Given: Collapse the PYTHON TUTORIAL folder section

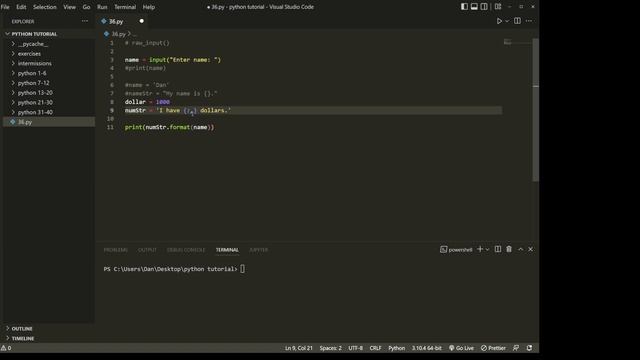Looking at the screenshot, I should coord(49,34).
